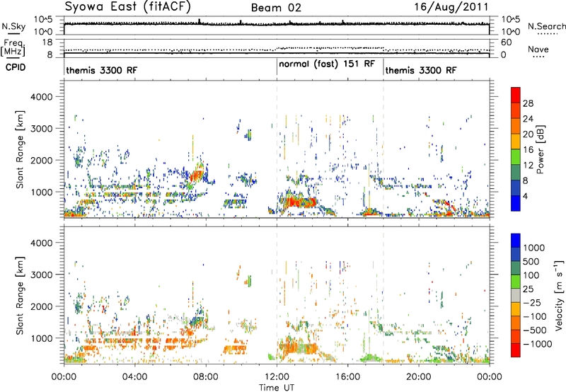
Task: Click the 'Power [dB]' colorbar label
Action: coord(540,149)
